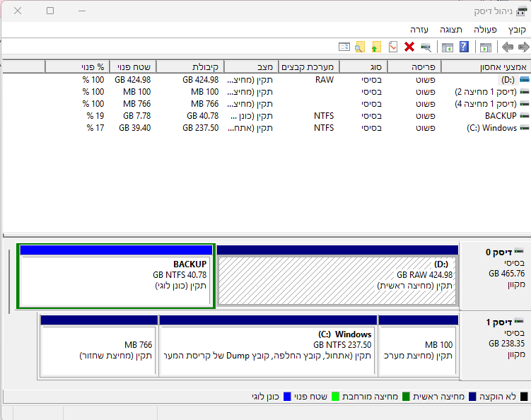Click the rescan disks icon with magnifier on drive
The height and width of the screenshot is (420, 531).
(426, 47)
